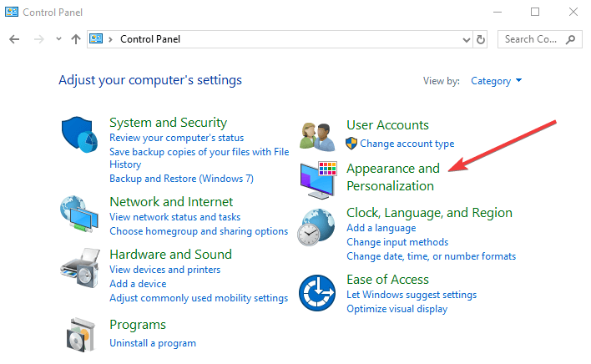Select Change input methods link
Viewport: 591px width, 364px height.
pyautogui.click(x=397, y=242)
